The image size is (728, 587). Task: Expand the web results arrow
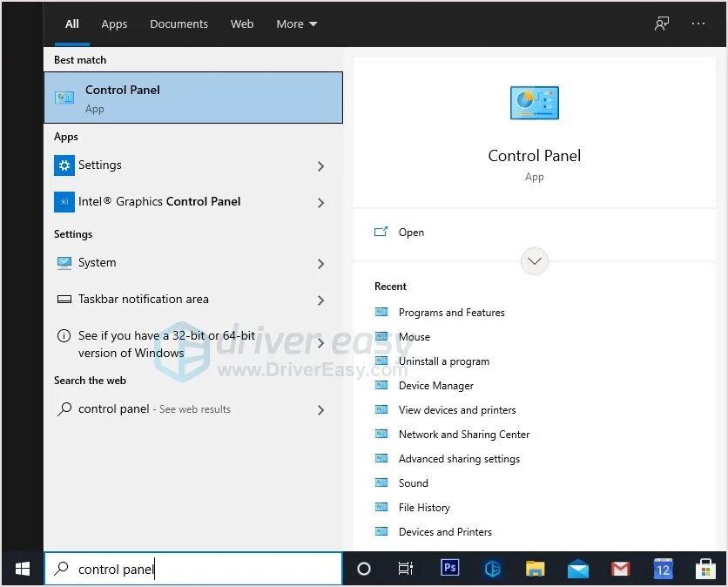click(x=320, y=410)
